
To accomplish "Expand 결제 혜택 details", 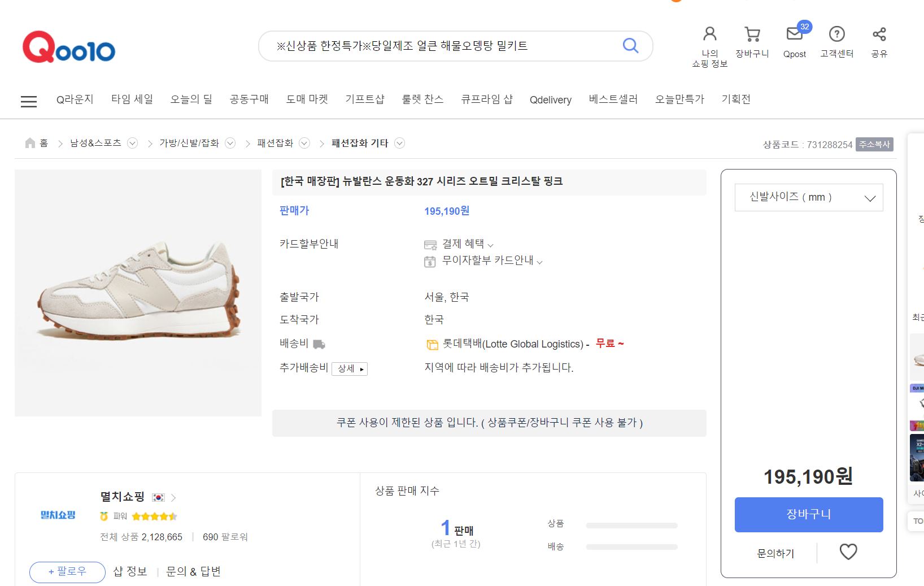I will 490,245.
